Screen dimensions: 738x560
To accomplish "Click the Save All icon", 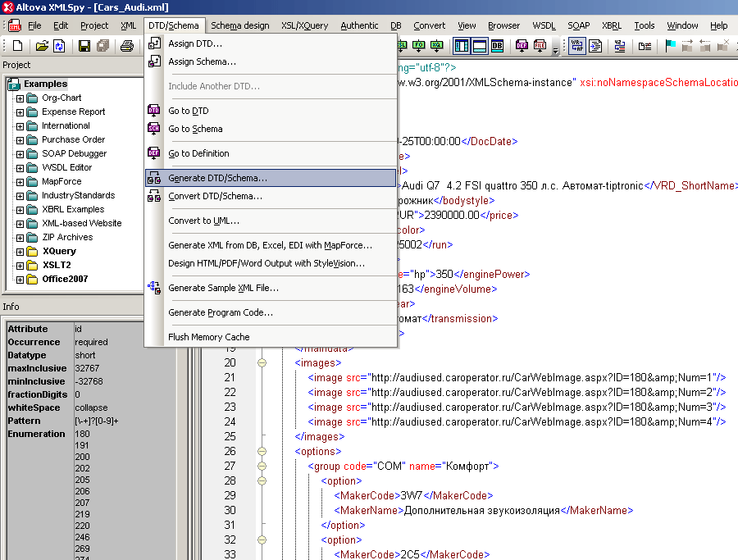I will click(x=102, y=46).
